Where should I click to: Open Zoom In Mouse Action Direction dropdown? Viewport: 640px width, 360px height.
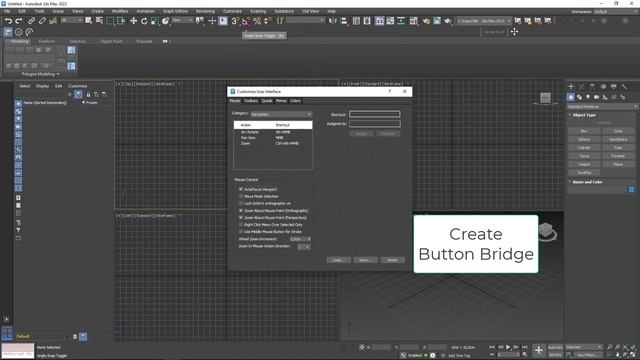click(x=304, y=247)
